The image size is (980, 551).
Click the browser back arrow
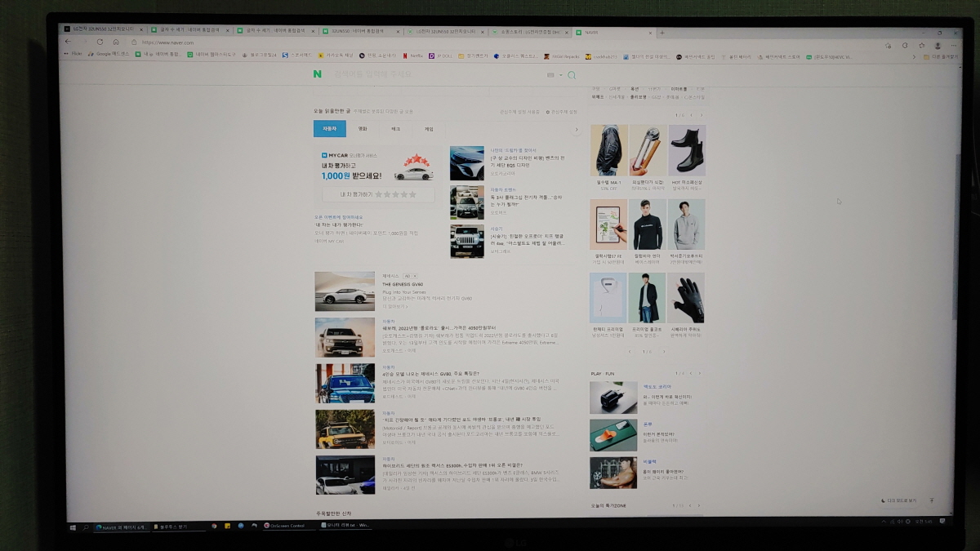(x=69, y=42)
